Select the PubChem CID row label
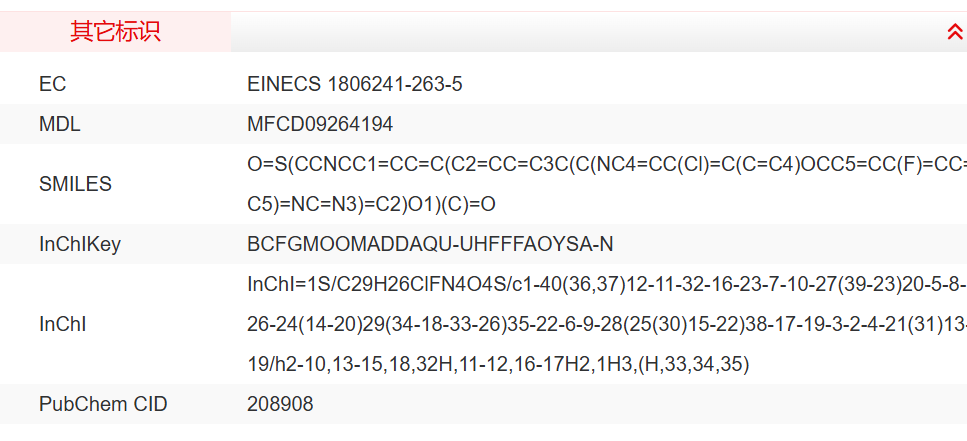967x441 pixels. [103, 404]
